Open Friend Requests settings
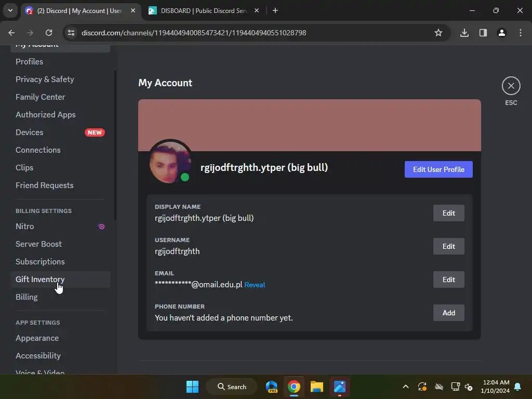532x399 pixels. pyautogui.click(x=60, y=185)
